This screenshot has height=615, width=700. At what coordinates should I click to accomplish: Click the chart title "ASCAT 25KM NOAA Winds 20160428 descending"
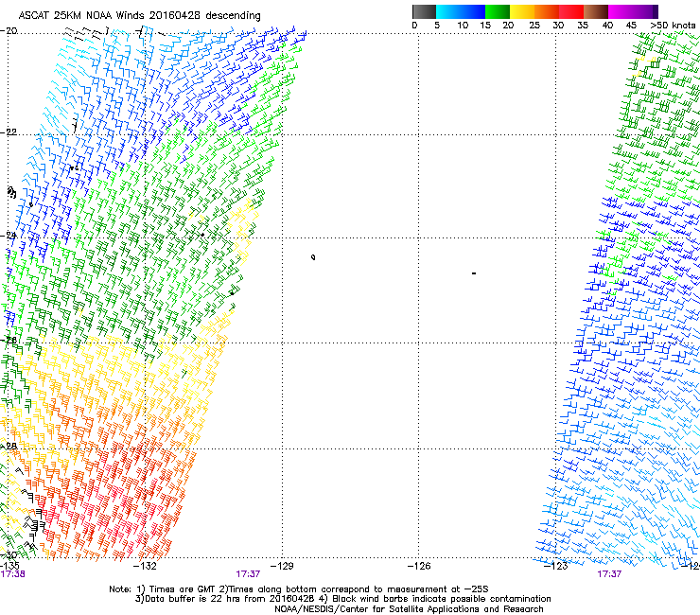(x=140, y=15)
